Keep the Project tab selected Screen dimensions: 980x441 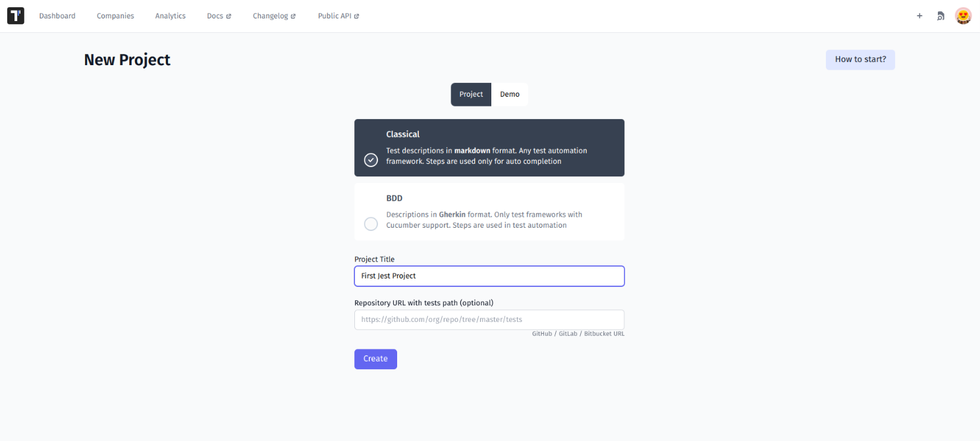click(x=470, y=94)
